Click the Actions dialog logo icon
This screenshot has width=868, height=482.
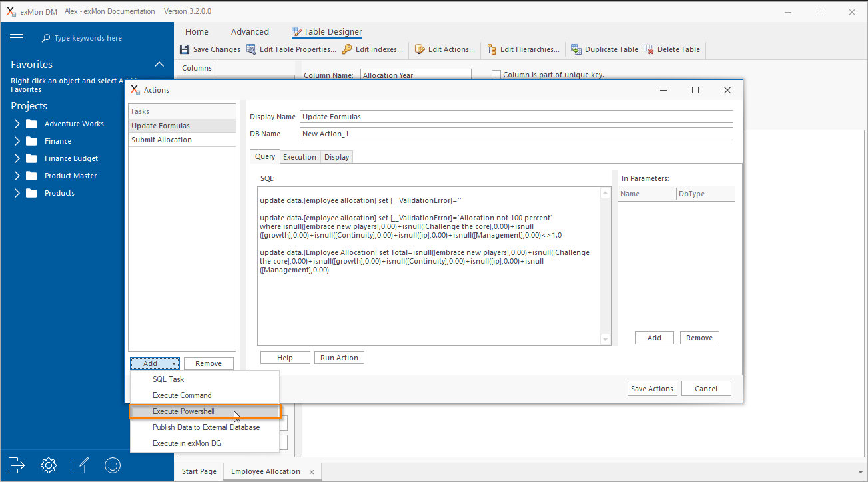coord(135,89)
